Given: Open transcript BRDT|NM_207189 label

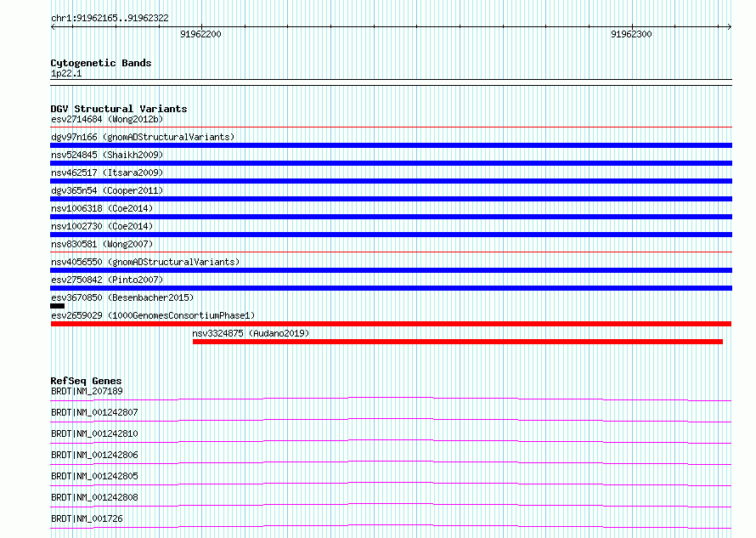Looking at the screenshot, I should 87,391.
